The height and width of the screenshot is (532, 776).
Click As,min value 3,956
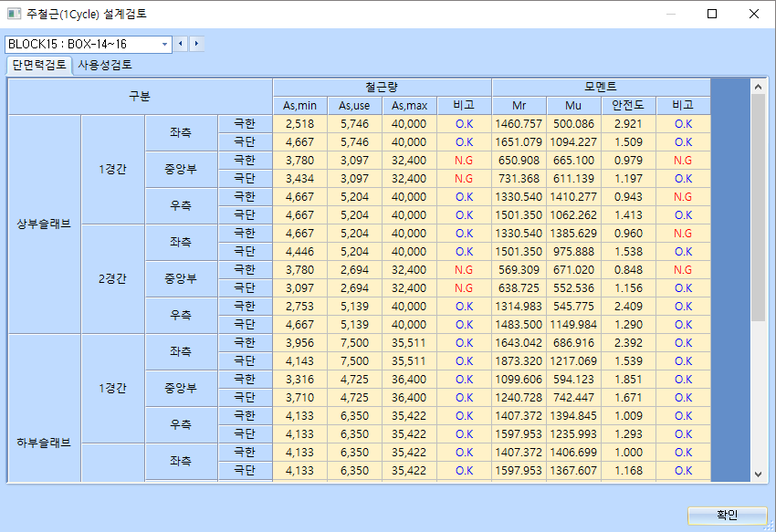(300, 343)
